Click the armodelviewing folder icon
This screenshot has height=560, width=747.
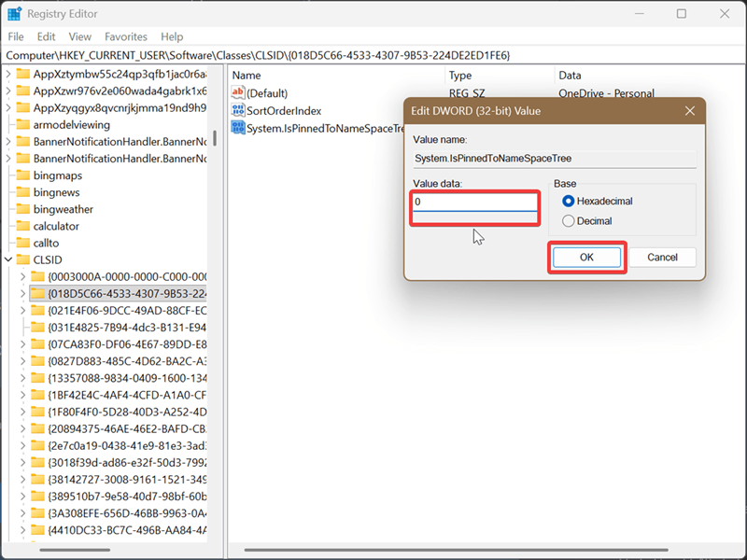22,125
